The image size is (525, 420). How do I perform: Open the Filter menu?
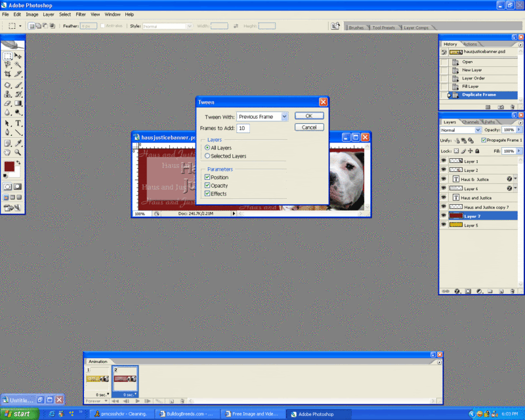tap(81, 14)
